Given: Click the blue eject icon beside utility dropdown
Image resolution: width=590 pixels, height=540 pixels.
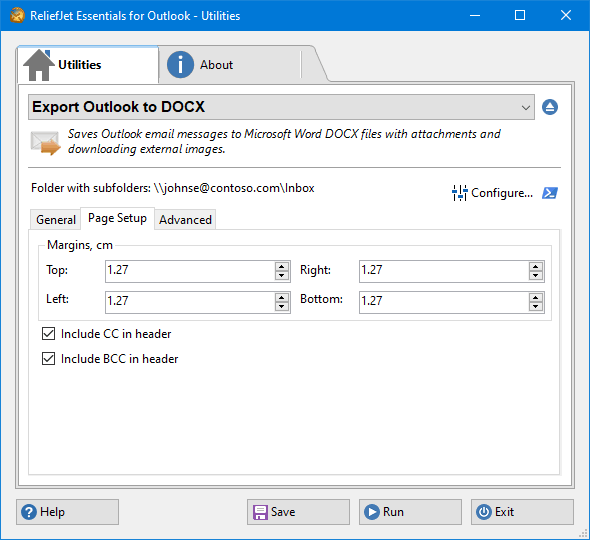Looking at the screenshot, I should 550,107.
